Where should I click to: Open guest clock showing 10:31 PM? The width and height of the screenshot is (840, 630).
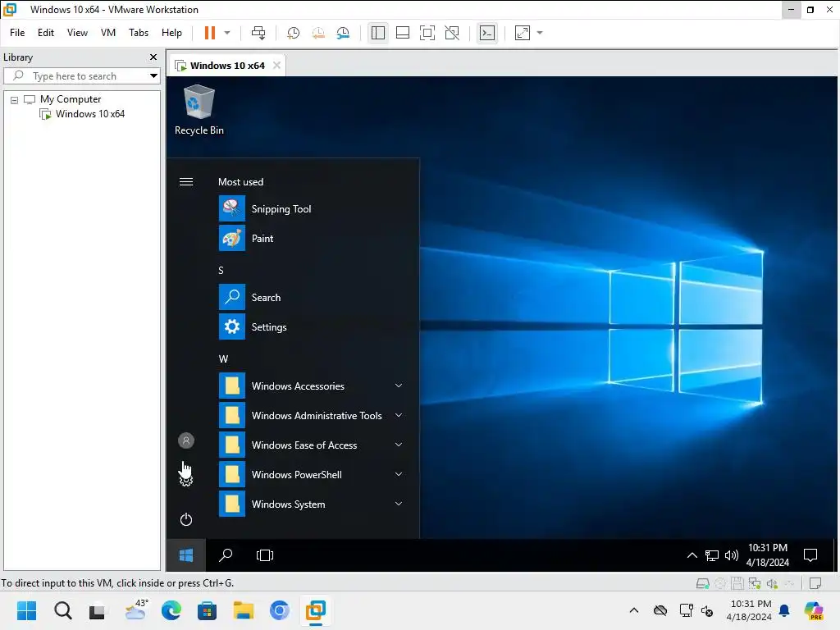pos(768,555)
